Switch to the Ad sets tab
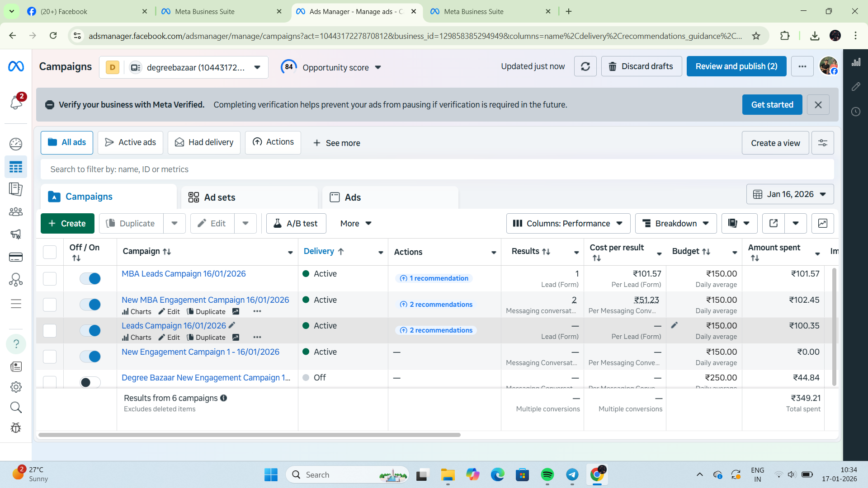Image resolution: width=868 pixels, height=488 pixels. pos(219,197)
